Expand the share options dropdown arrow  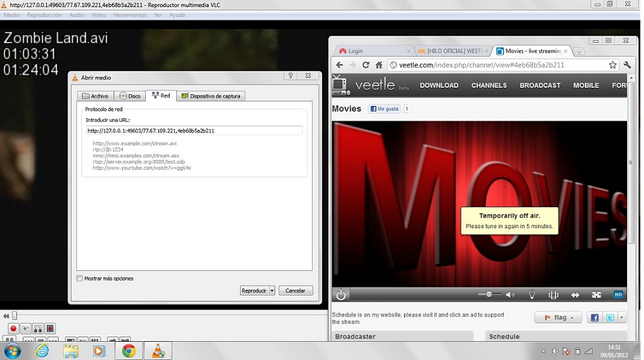tap(623, 318)
